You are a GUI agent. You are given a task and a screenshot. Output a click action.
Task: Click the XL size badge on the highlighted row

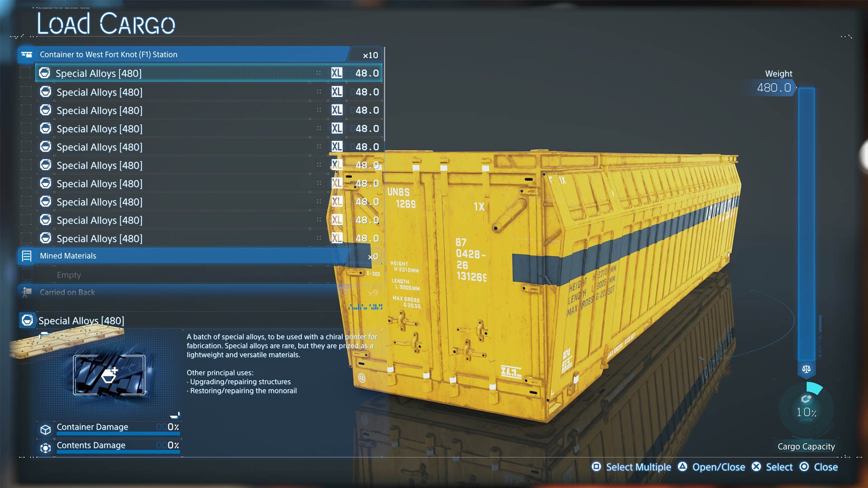click(x=336, y=73)
